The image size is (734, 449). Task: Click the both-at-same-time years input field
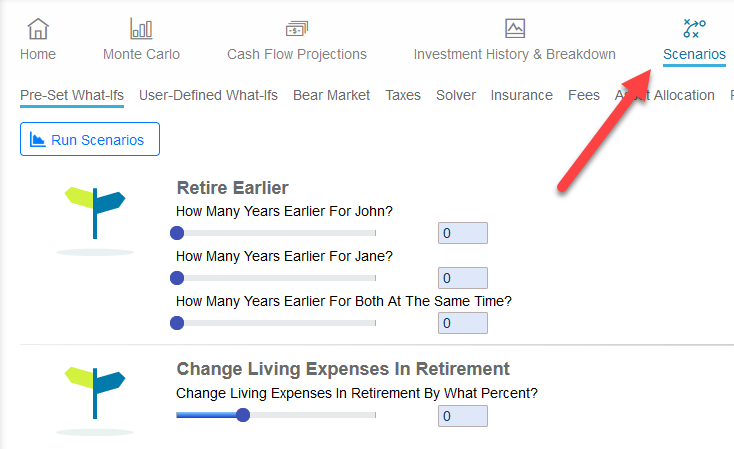(462, 323)
